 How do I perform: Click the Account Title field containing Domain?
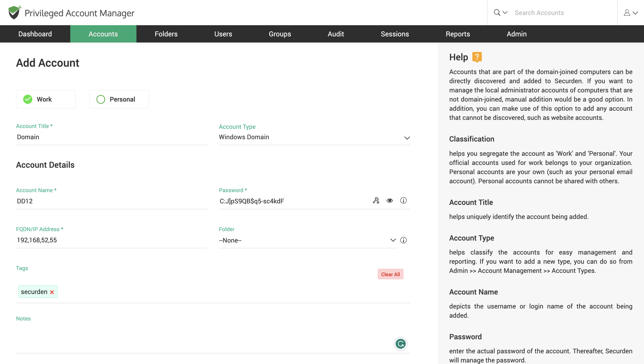112,137
